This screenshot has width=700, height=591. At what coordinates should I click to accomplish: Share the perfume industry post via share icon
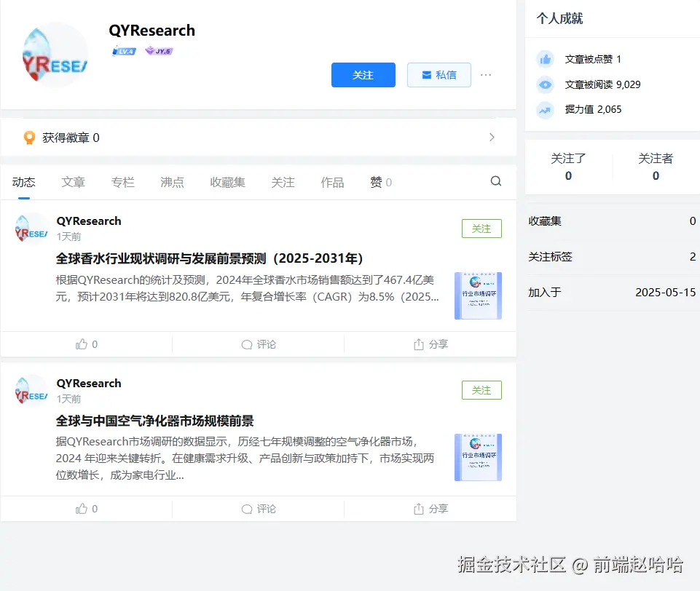[430, 344]
